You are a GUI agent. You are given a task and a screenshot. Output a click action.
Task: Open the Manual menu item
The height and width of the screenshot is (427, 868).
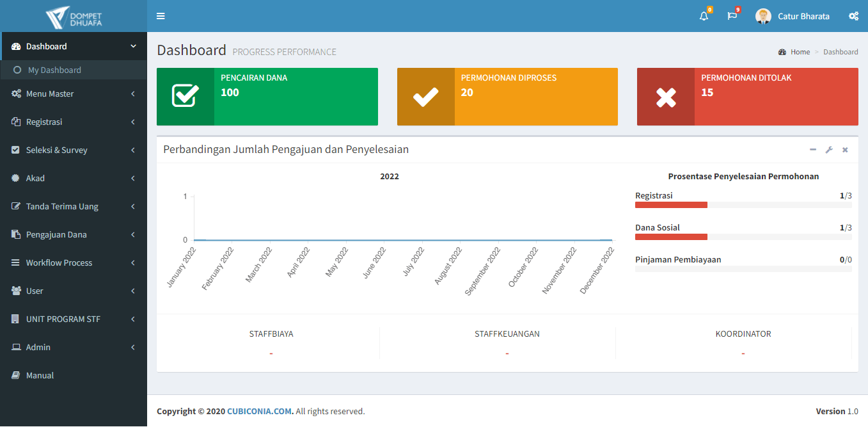(40, 376)
